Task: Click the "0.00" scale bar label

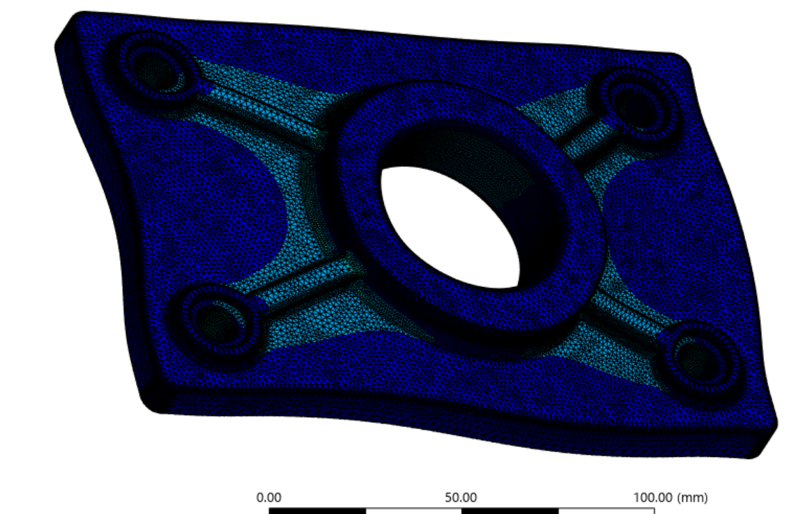Action: click(269, 498)
